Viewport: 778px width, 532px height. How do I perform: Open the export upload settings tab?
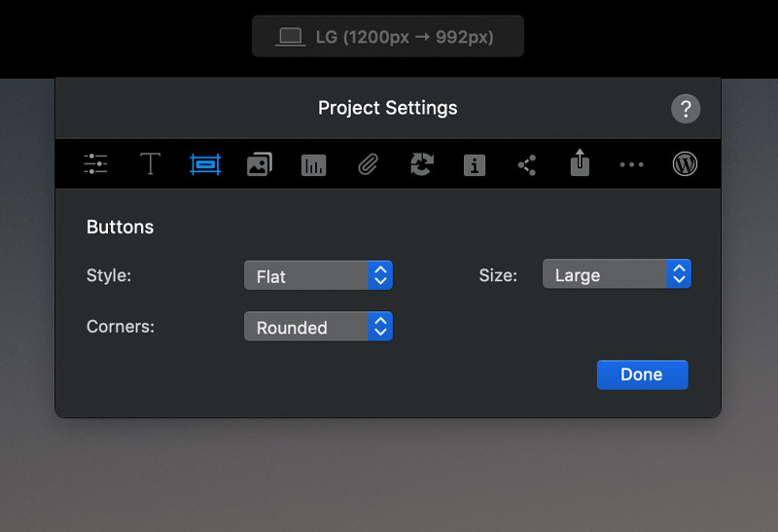tap(580, 162)
